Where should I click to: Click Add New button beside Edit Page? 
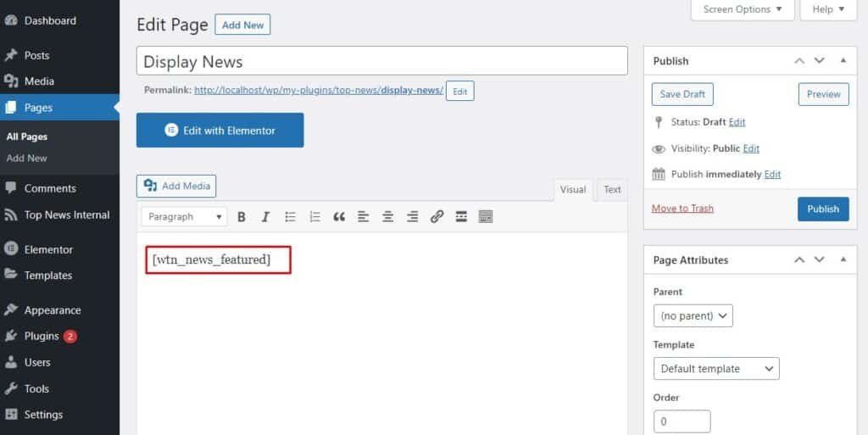(242, 25)
